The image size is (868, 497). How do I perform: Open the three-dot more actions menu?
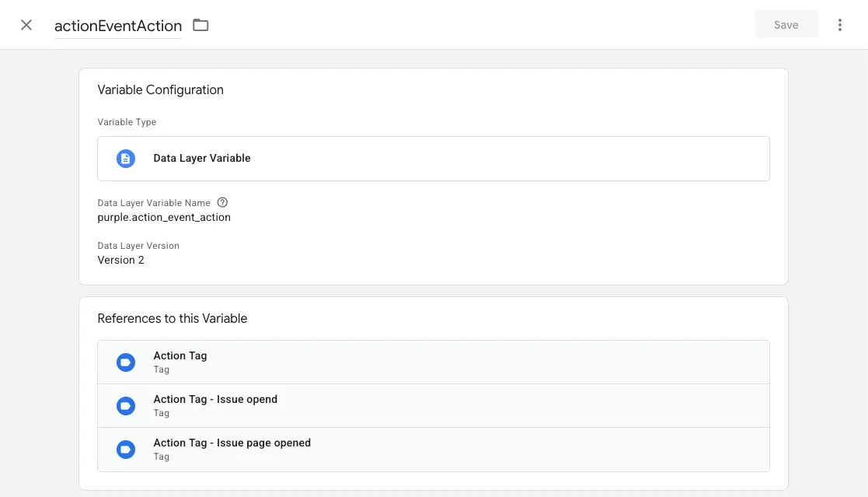[840, 25]
